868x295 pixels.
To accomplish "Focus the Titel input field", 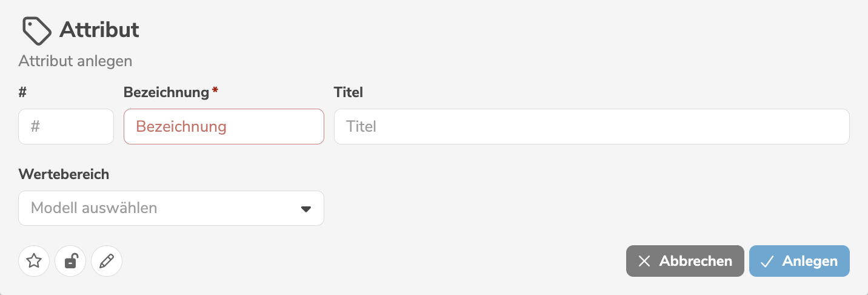I will 591,127.
